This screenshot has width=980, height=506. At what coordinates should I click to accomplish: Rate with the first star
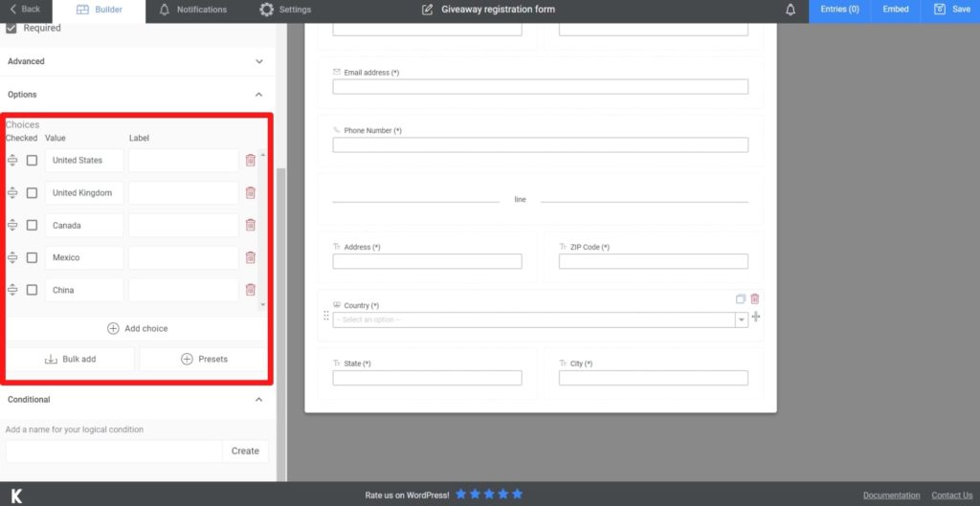pos(460,495)
